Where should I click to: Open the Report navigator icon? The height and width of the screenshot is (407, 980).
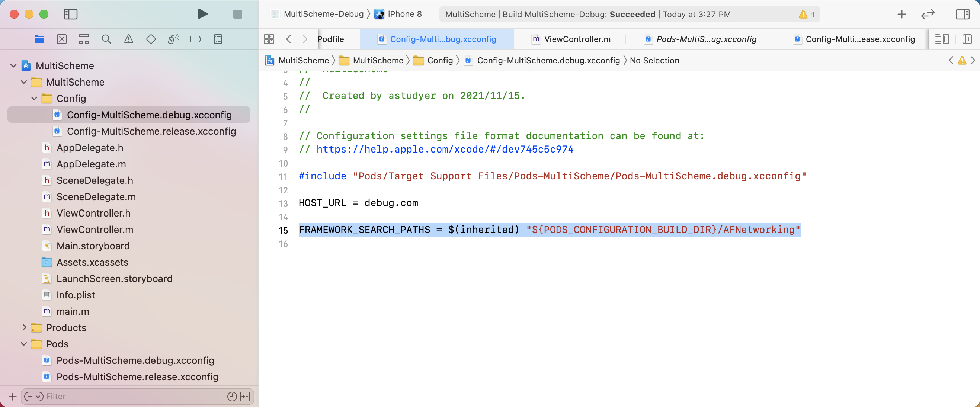click(218, 39)
